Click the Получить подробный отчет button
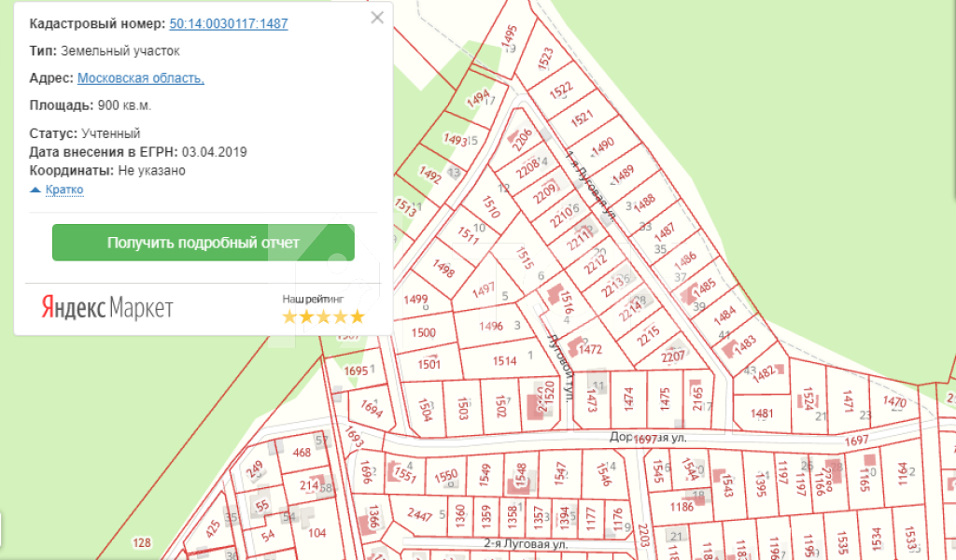956x560 pixels. pyautogui.click(x=203, y=243)
